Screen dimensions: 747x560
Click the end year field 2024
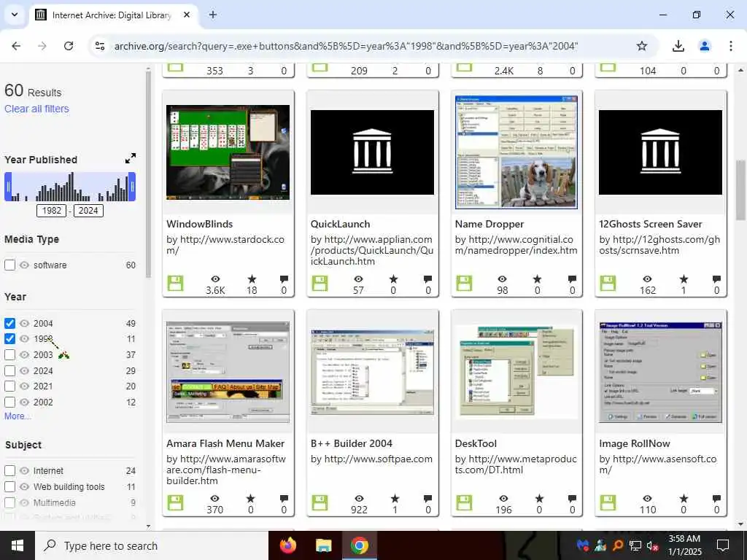click(x=88, y=211)
